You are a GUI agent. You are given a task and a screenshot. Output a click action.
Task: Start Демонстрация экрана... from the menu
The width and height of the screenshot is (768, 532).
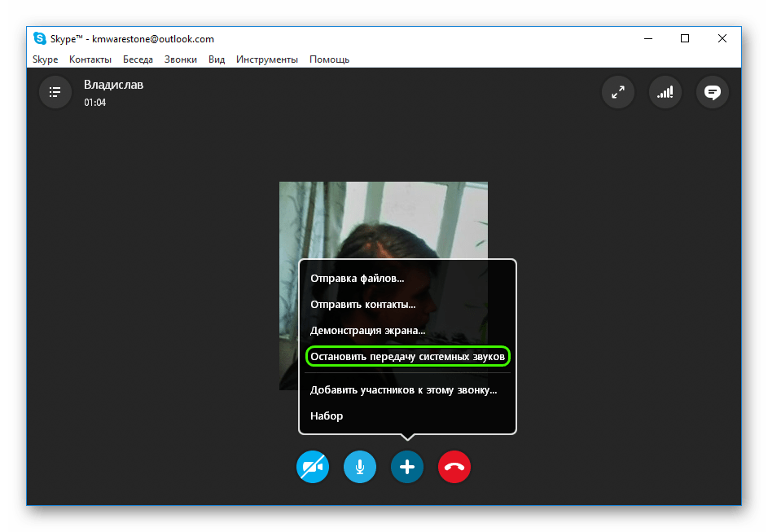point(368,331)
